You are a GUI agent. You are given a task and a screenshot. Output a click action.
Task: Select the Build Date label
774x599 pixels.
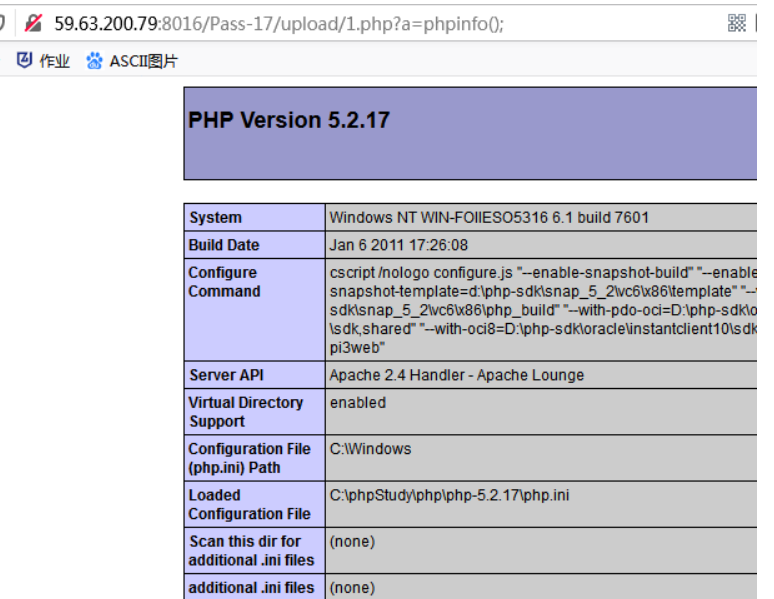(x=224, y=245)
